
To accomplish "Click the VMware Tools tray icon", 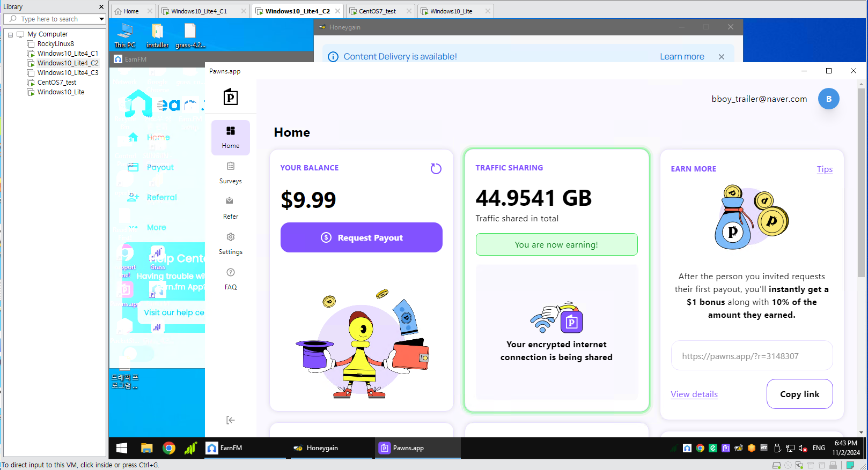I will [x=764, y=448].
